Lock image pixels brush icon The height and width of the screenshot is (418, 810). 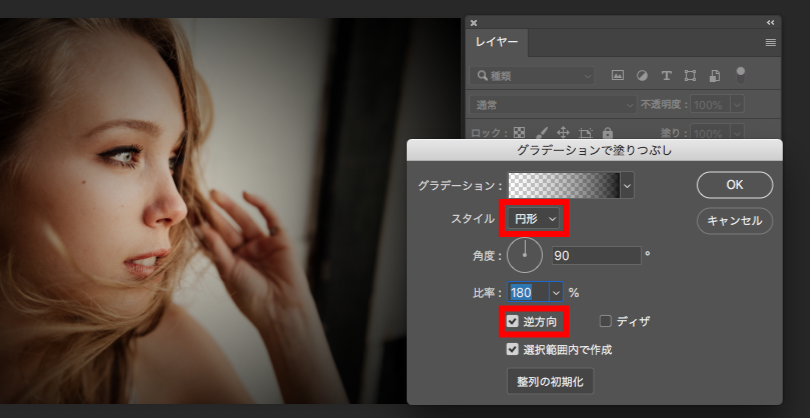(541, 133)
